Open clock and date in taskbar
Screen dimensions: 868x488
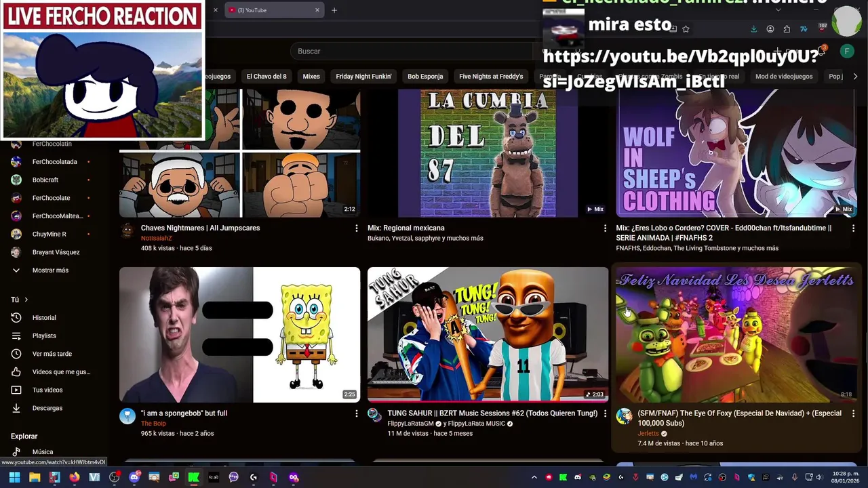(844, 477)
